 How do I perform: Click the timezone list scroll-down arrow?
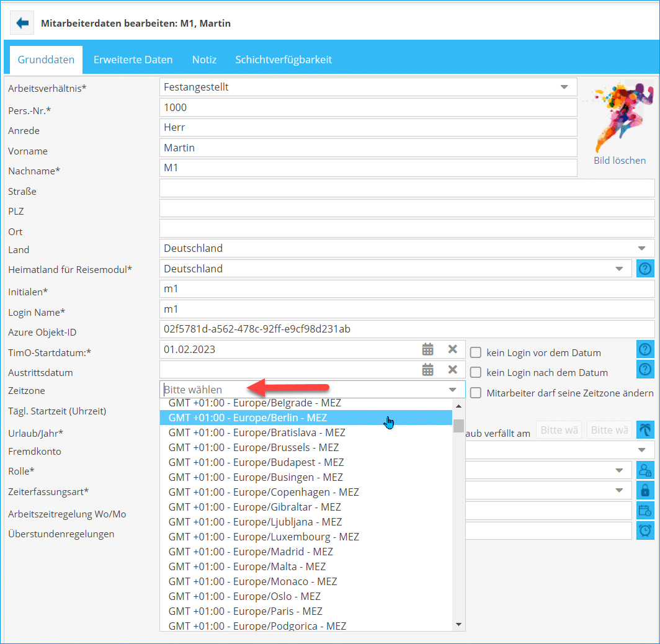pos(459,624)
